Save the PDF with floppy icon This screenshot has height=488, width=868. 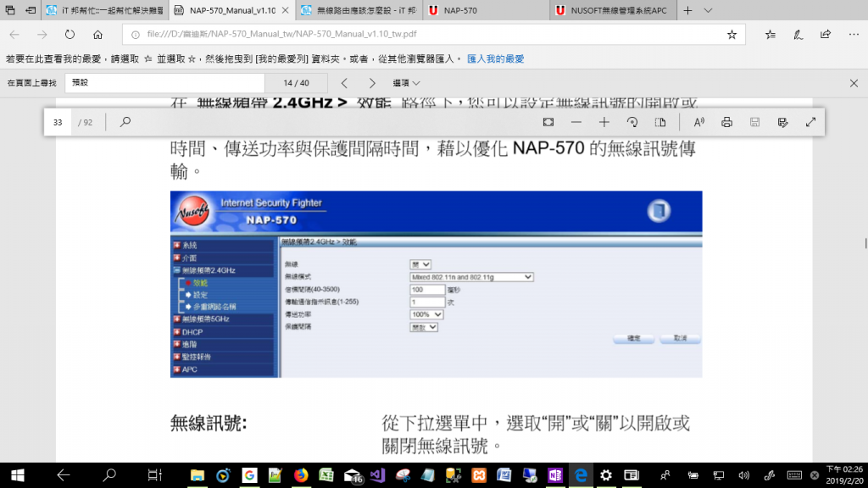coord(754,122)
